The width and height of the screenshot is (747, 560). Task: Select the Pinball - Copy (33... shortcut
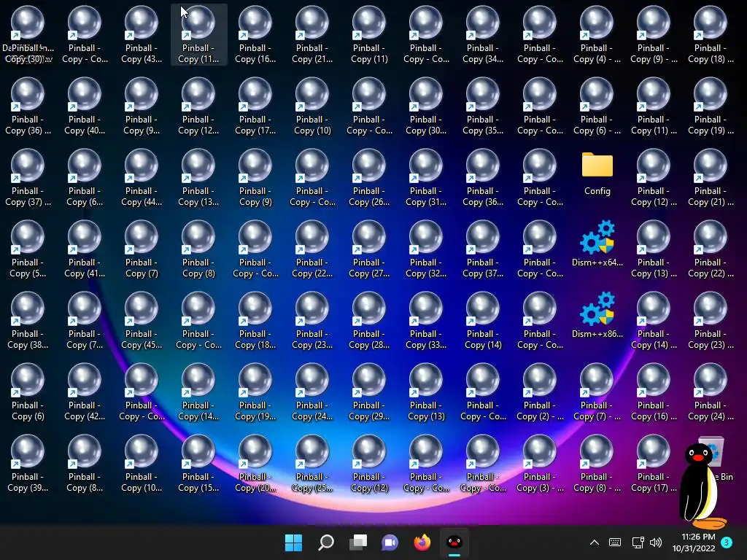tap(426, 322)
